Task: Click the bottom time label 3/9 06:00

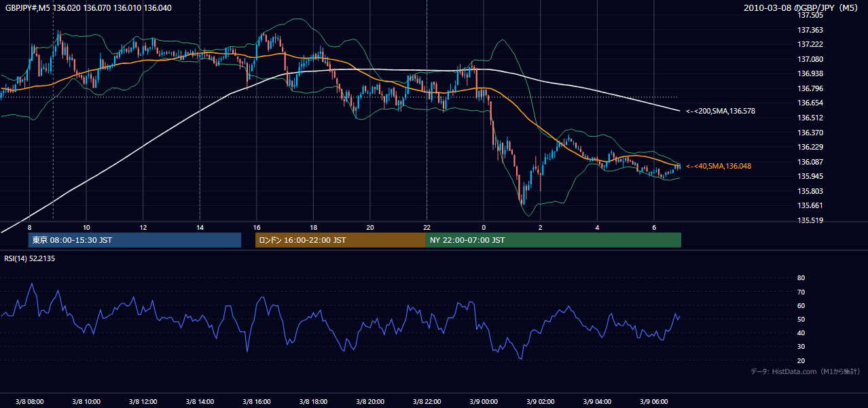Action: [653, 402]
